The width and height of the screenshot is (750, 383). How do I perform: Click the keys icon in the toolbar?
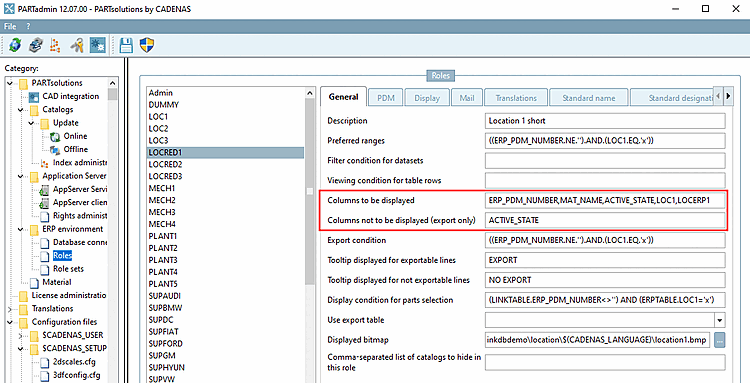(77, 45)
